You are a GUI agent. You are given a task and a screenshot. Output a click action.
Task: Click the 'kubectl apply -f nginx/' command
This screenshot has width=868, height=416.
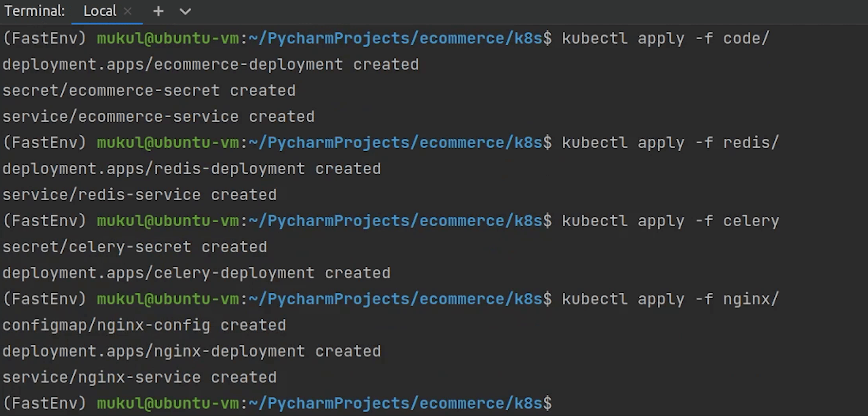(670, 299)
